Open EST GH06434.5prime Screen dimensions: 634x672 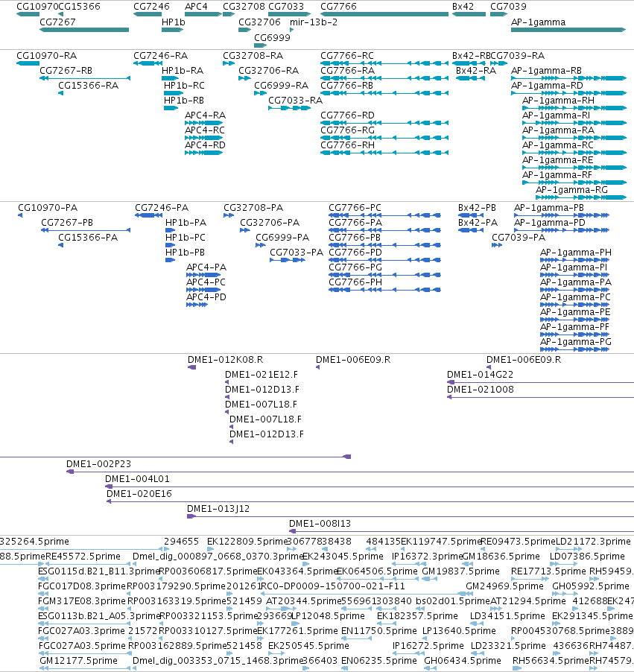click(x=463, y=661)
